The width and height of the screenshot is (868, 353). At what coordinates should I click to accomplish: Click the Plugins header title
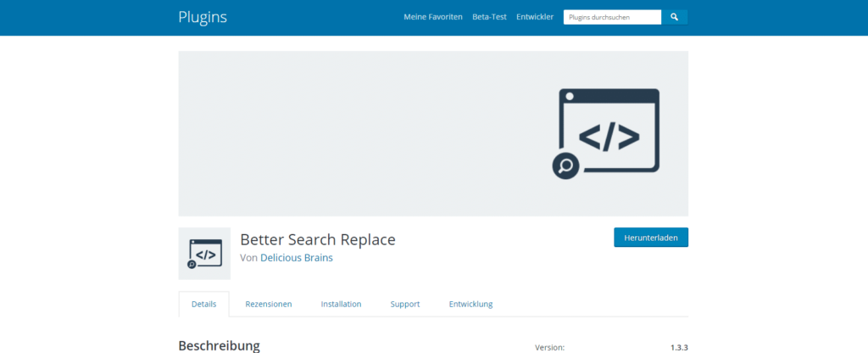click(203, 17)
